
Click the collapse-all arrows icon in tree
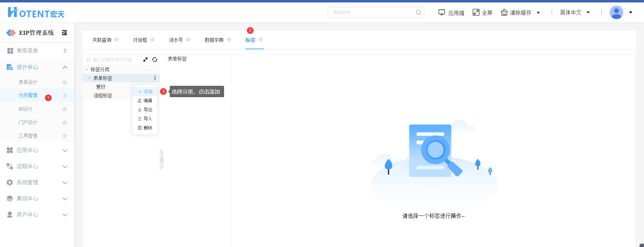(145, 60)
